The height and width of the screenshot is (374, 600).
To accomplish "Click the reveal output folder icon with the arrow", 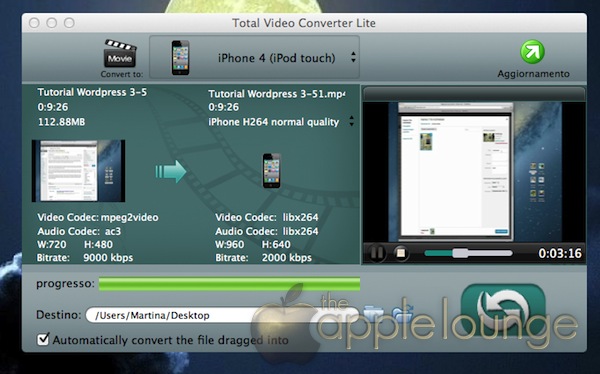I will pos(403,313).
